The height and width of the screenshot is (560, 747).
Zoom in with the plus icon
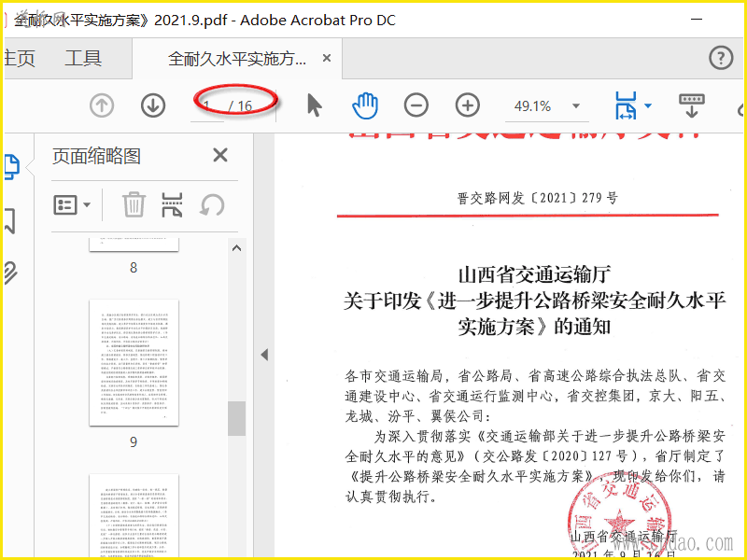[x=468, y=105]
